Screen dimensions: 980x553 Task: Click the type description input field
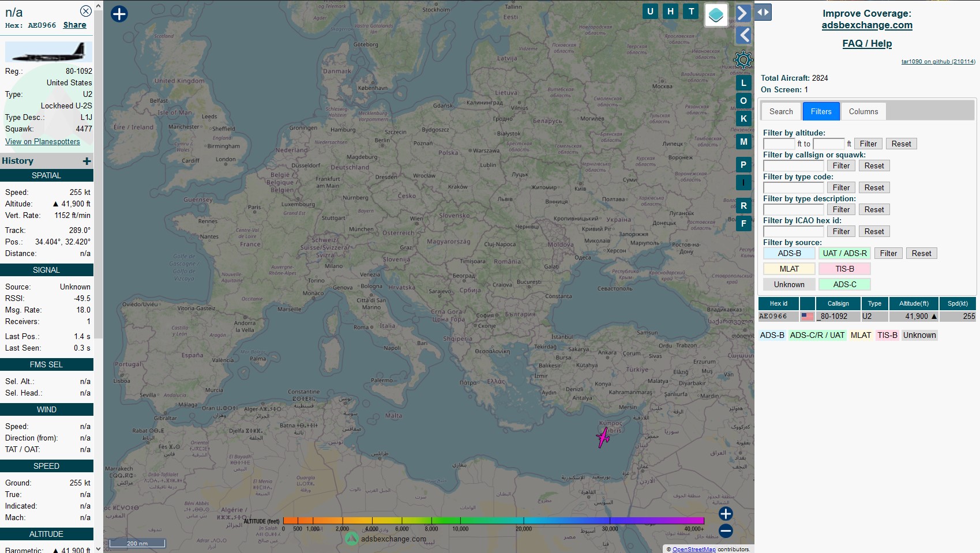point(794,209)
